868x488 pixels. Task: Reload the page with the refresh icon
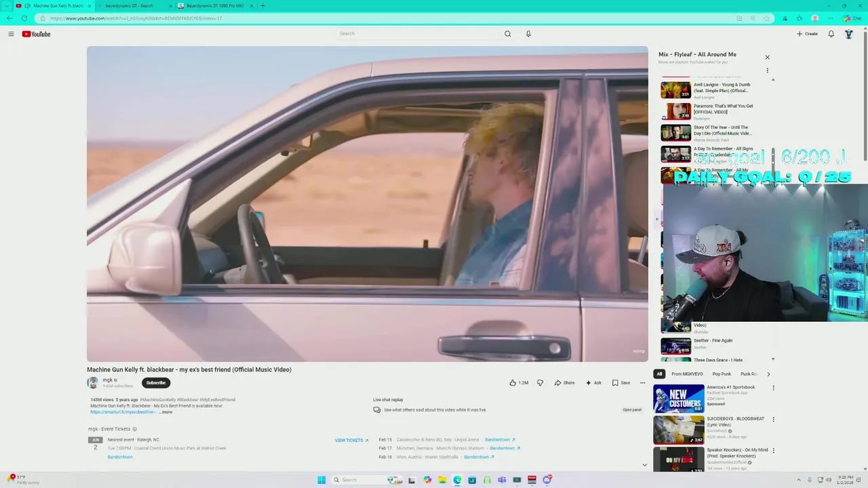pyautogui.click(x=24, y=18)
